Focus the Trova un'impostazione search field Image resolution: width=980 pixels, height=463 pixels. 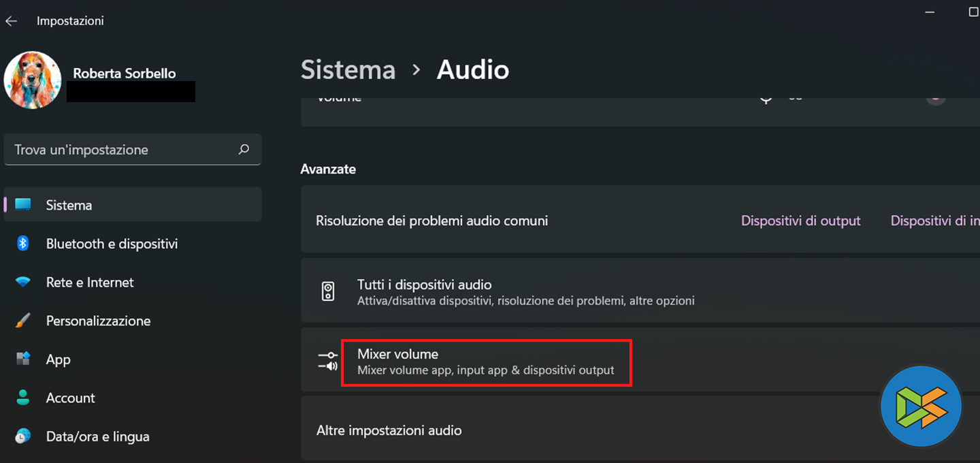pos(122,150)
